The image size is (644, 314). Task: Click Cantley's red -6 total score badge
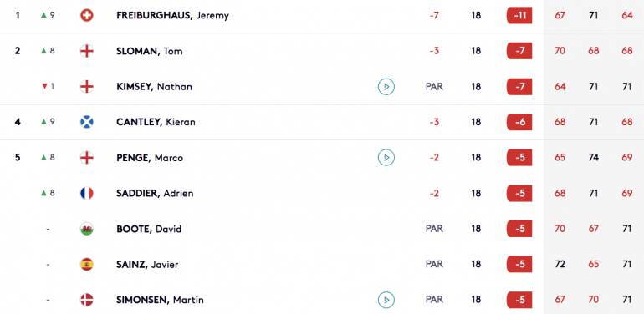pyautogui.click(x=519, y=122)
